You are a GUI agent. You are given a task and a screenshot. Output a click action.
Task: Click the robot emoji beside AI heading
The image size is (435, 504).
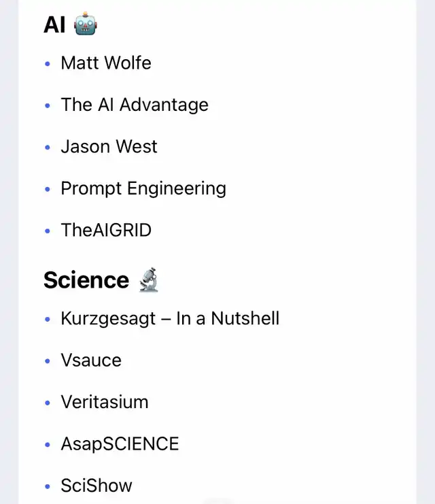pos(86,25)
